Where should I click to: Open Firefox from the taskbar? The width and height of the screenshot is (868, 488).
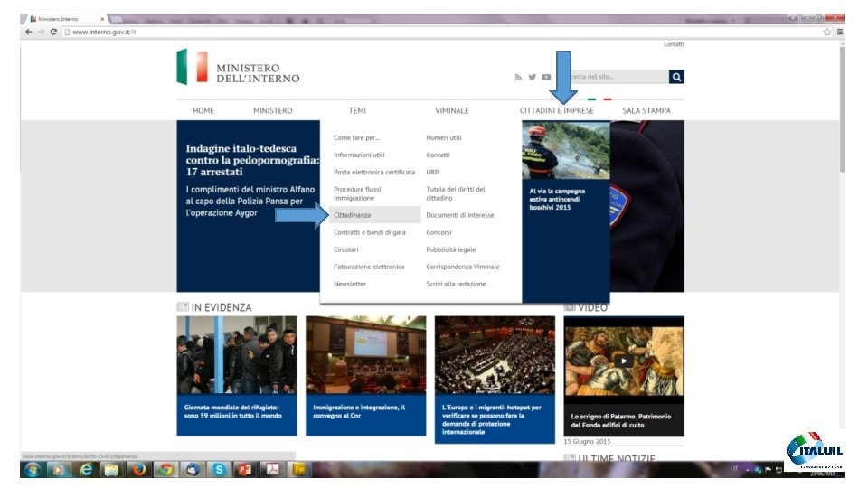tap(138, 470)
